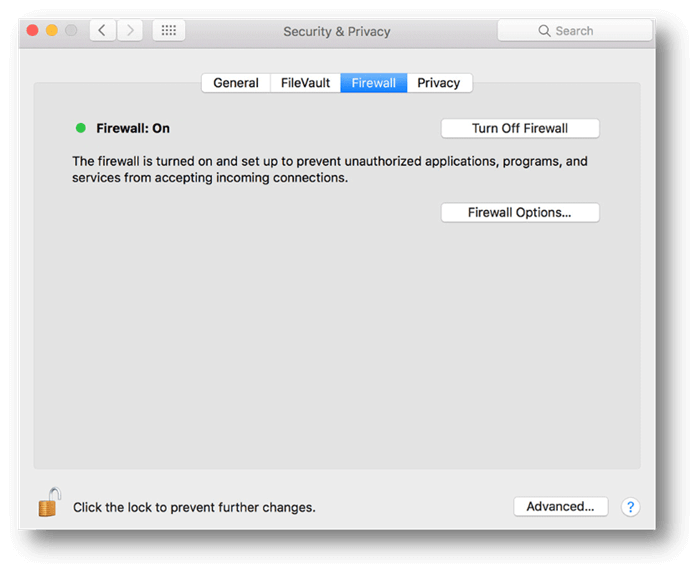Close the Security & Privacy window
Viewport: 700px width, 574px height.
[x=33, y=30]
